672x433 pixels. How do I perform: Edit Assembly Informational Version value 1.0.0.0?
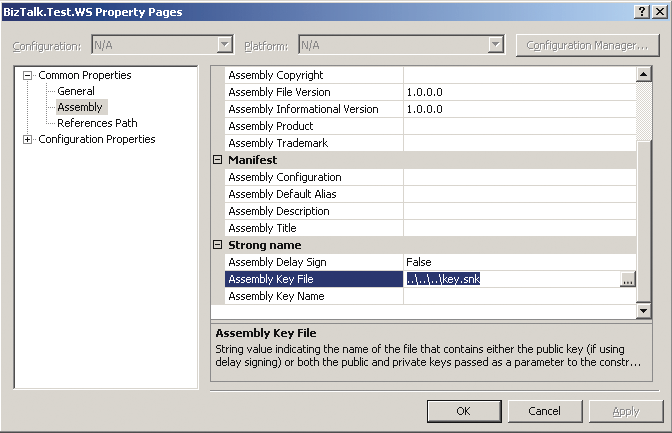[519, 109]
